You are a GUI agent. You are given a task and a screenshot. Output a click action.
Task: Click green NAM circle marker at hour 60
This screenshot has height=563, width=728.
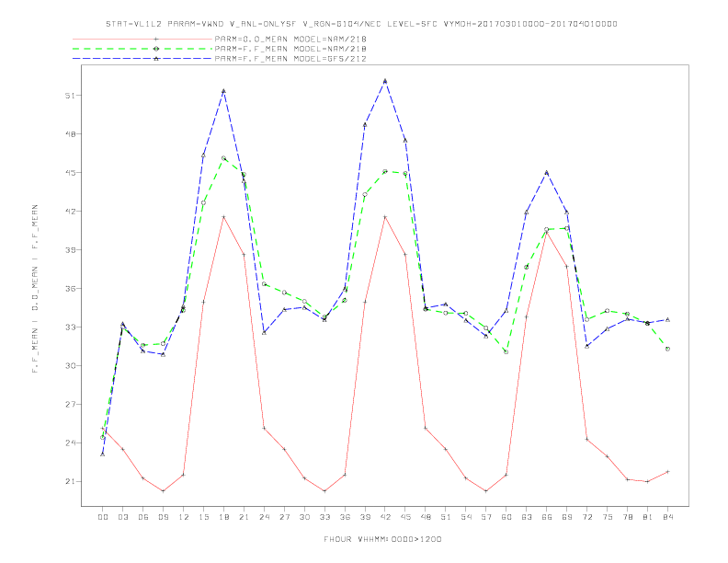(x=506, y=352)
